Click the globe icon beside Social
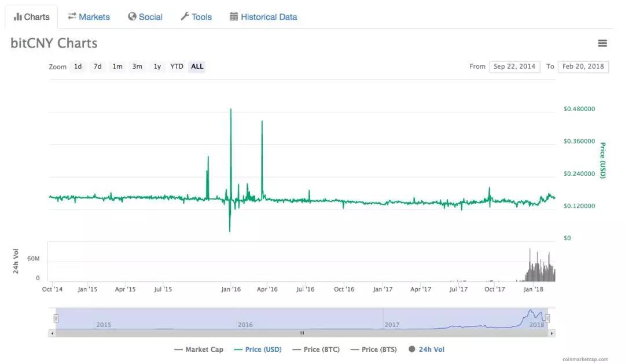 132,16
